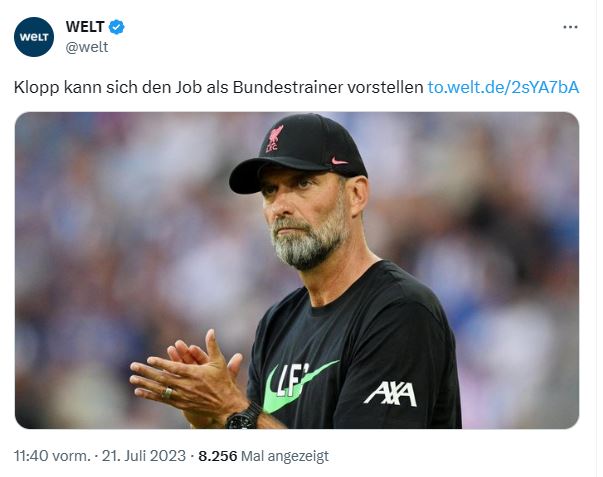603x477 pixels.
Task: Click the WELT display name
Action: point(85,27)
